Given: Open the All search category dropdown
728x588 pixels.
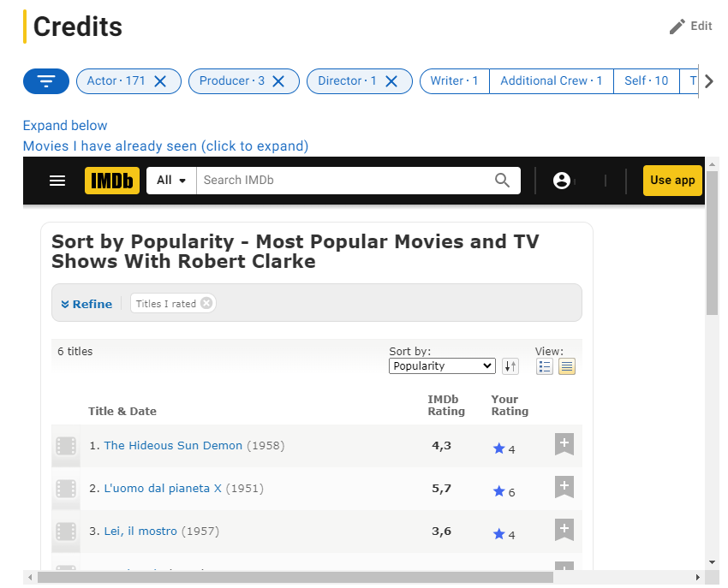Looking at the screenshot, I should (171, 181).
